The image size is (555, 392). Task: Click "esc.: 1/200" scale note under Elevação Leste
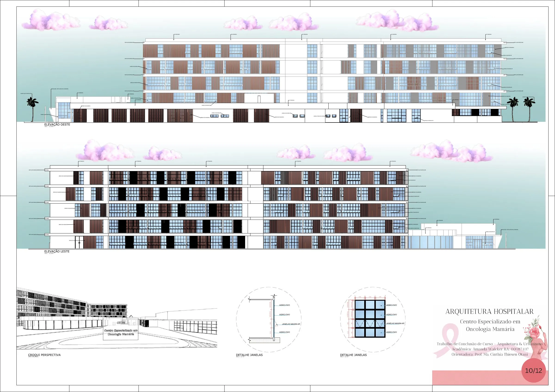coord(49,253)
